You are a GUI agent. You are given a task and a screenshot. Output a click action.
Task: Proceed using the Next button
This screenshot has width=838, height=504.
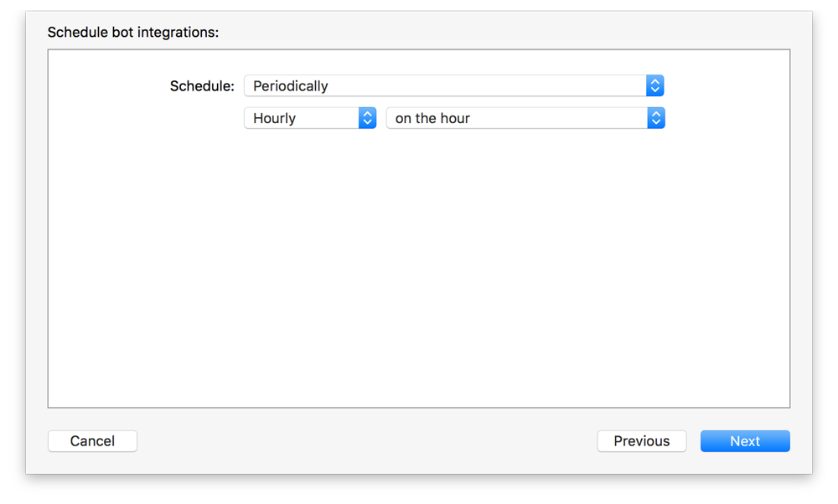click(x=745, y=440)
